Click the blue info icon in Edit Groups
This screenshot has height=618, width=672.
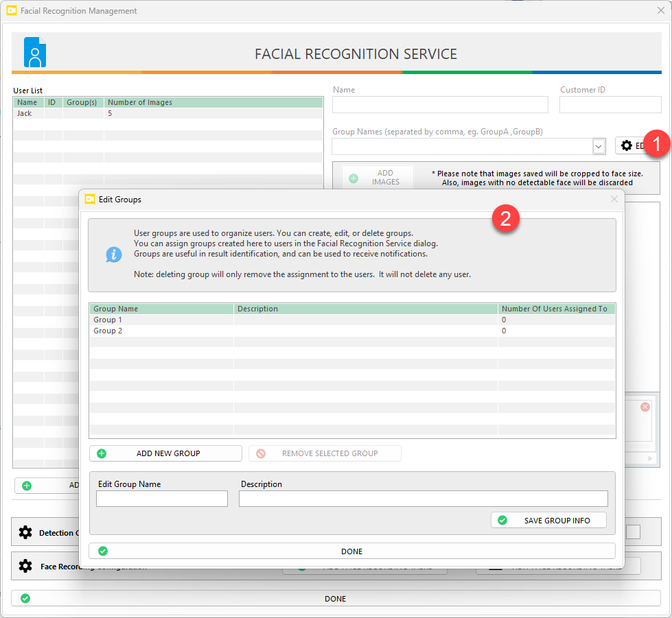[113, 255]
